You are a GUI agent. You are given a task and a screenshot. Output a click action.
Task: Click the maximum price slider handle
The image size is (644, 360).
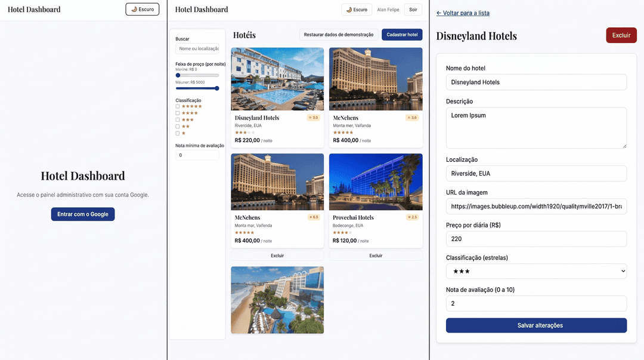[217, 88]
